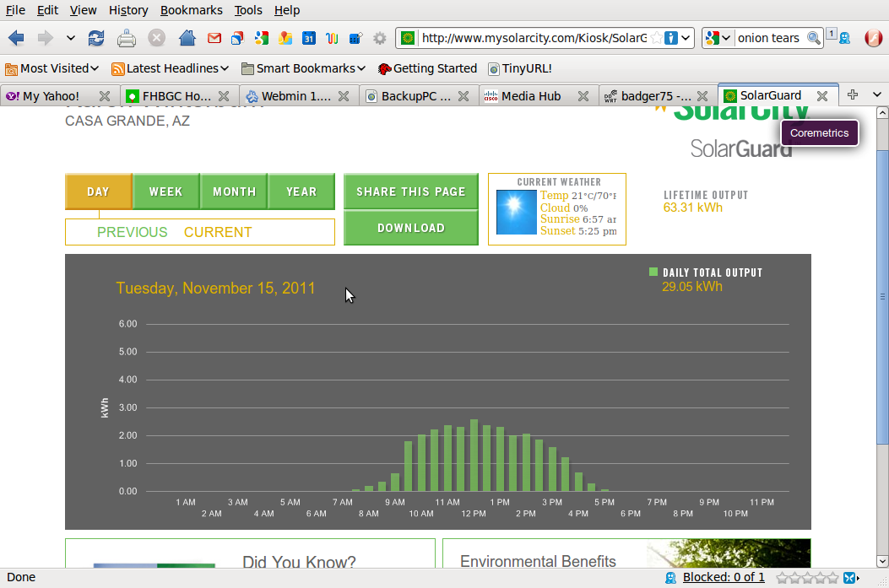List all tabs with the dropdown arrow
The width and height of the screenshot is (889, 588).
point(877,94)
